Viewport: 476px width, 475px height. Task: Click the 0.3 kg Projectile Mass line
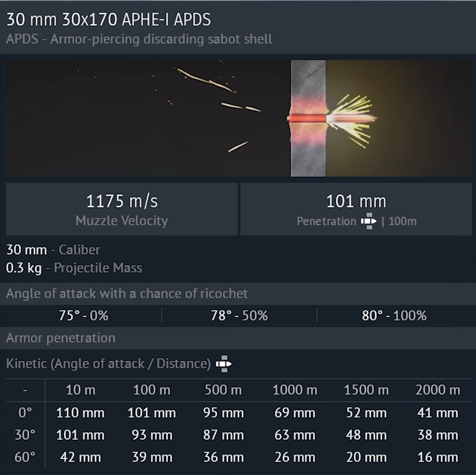[74, 268]
